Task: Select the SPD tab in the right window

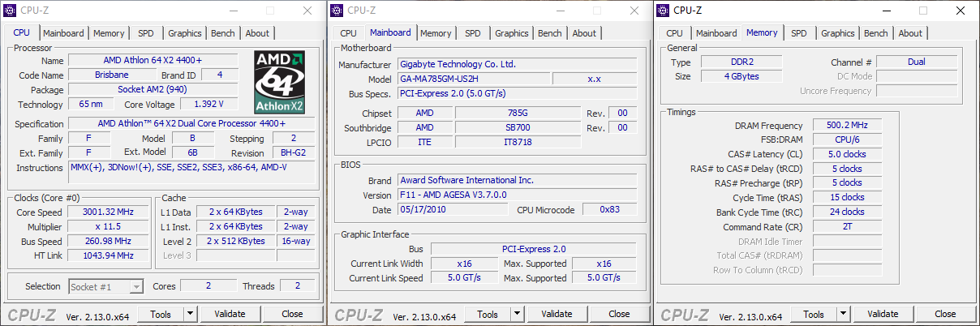Action: pyautogui.click(x=799, y=33)
